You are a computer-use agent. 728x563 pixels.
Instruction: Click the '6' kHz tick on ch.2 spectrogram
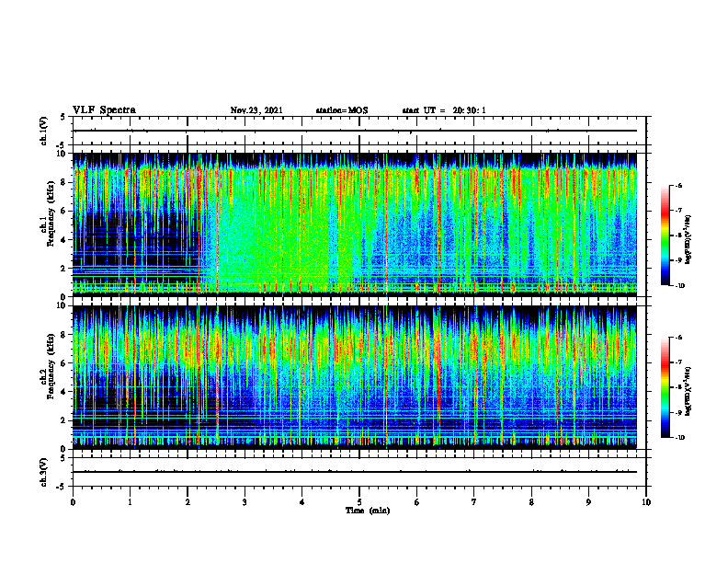pyautogui.click(x=64, y=363)
